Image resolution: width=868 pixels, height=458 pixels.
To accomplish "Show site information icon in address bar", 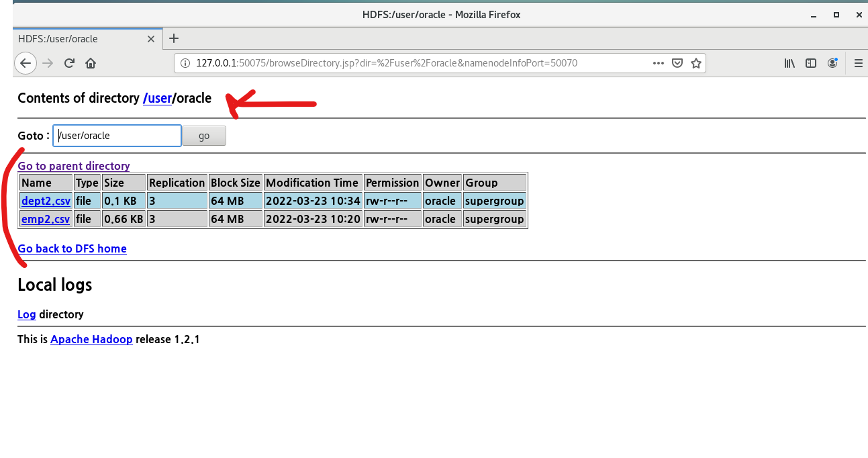I will tap(186, 63).
